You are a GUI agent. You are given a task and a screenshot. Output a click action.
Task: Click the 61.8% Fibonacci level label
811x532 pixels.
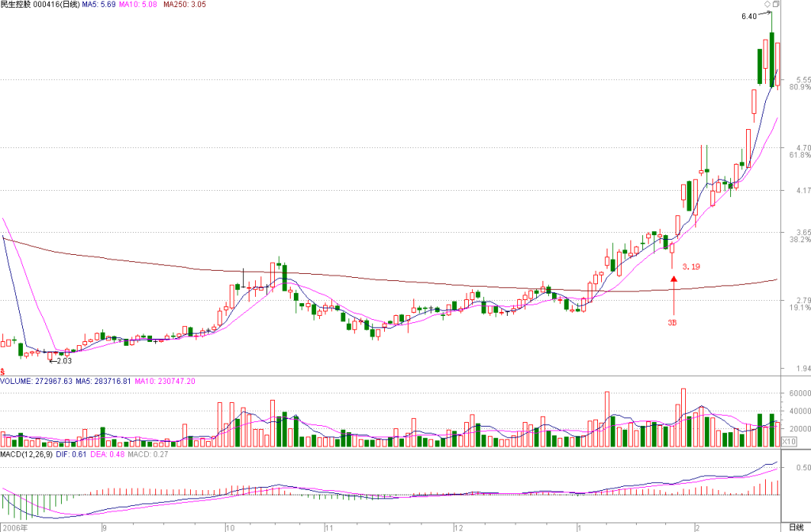tap(800, 155)
